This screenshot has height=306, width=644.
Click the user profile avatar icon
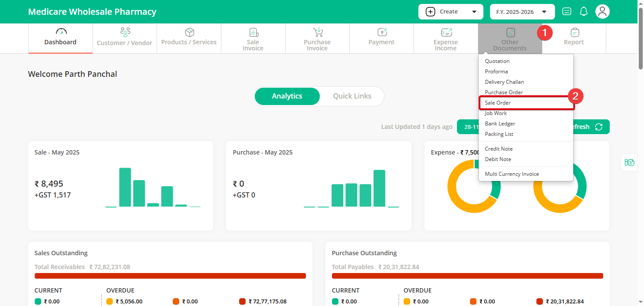602,12
